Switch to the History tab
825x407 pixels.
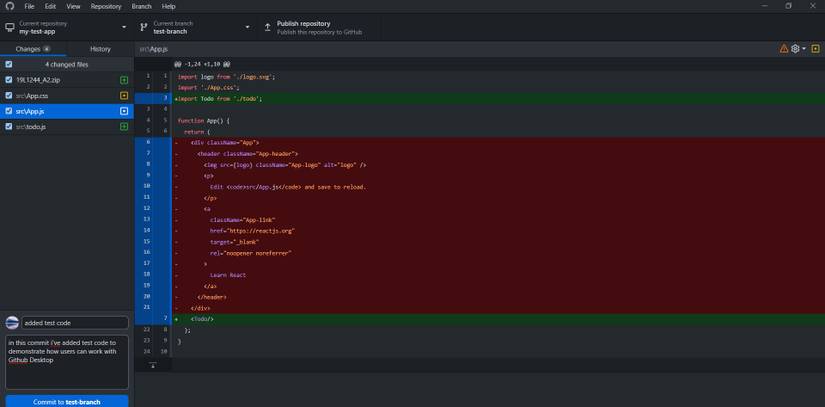click(x=100, y=48)
